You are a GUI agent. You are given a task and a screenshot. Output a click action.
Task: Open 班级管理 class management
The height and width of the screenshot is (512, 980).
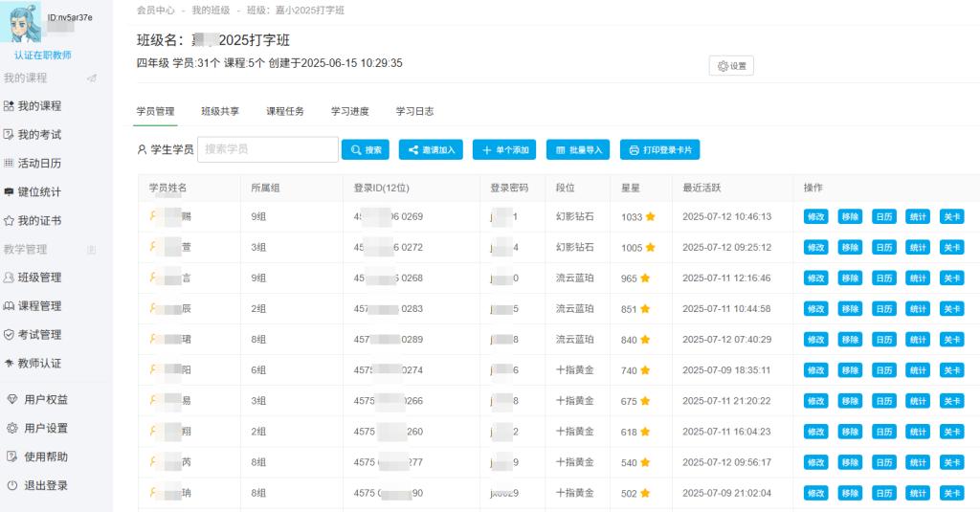point(38,278)
